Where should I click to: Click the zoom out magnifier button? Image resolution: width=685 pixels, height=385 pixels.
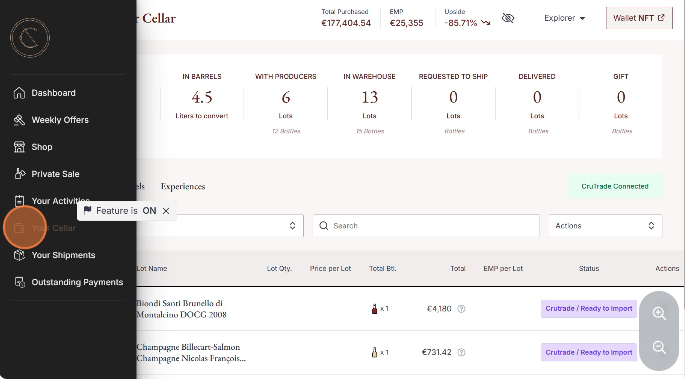(x=659, y=348)
